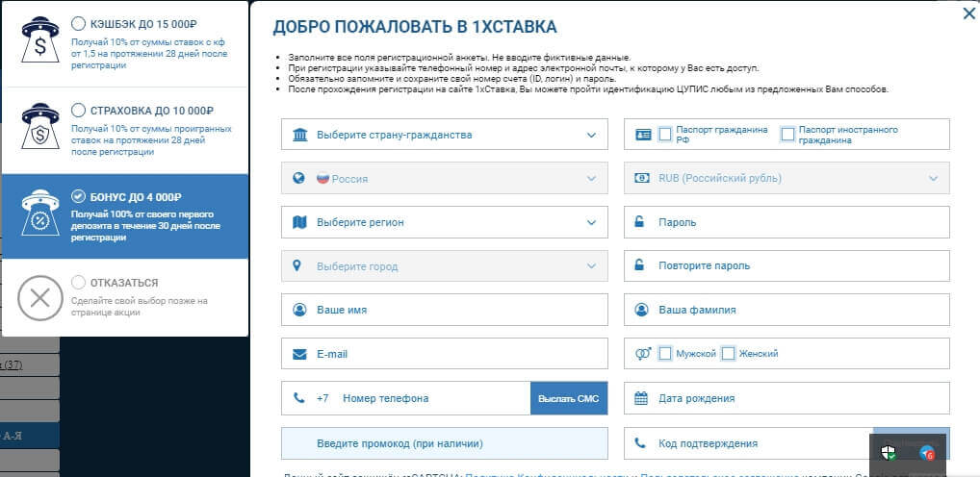
Task: Focus the Пароль input field
Action: [787, 221]
